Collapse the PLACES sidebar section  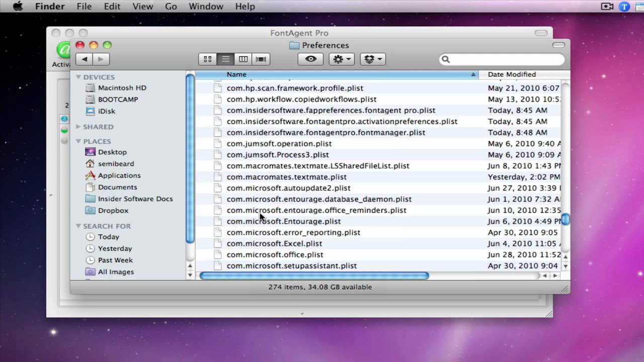[78, 141]
